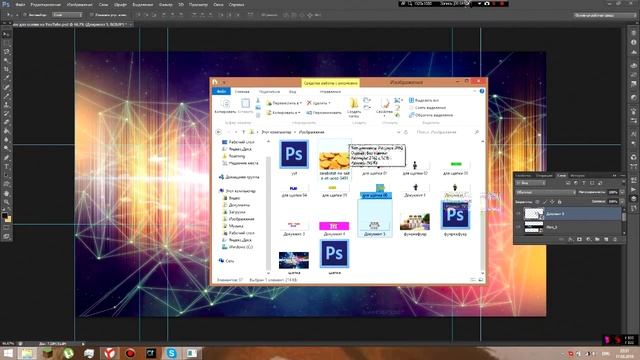Open the layer blend mode dropdown
Viewport: 640px width, 360px height.
(546, 192)
